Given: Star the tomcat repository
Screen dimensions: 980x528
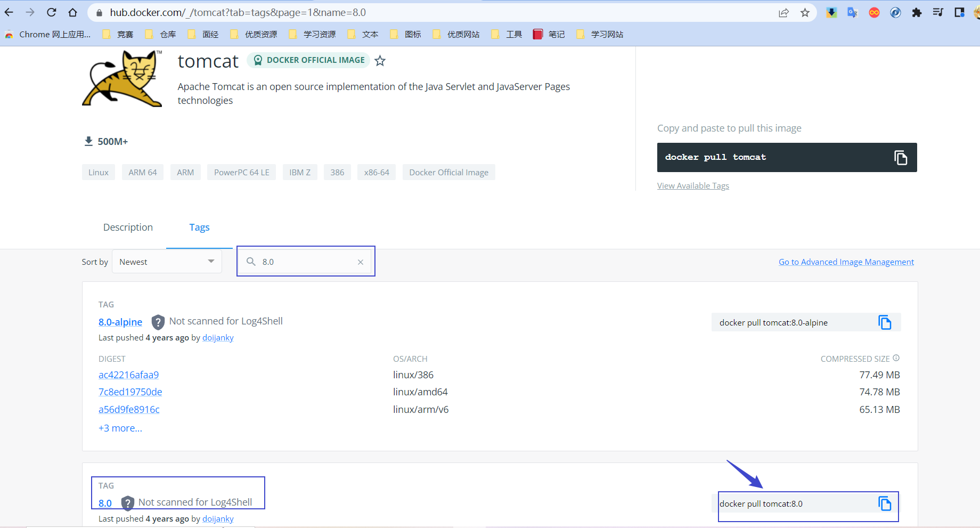Looking at the screenshot, I should click(x=380, y=61).
